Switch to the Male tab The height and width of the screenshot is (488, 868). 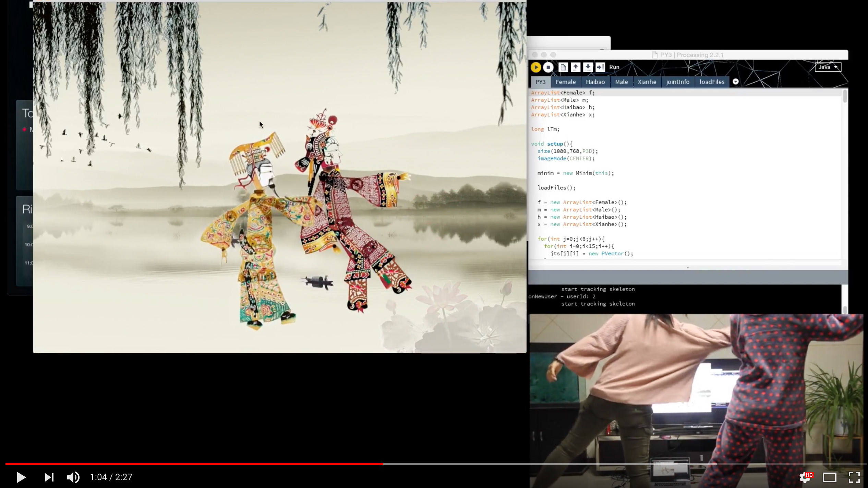622,82
